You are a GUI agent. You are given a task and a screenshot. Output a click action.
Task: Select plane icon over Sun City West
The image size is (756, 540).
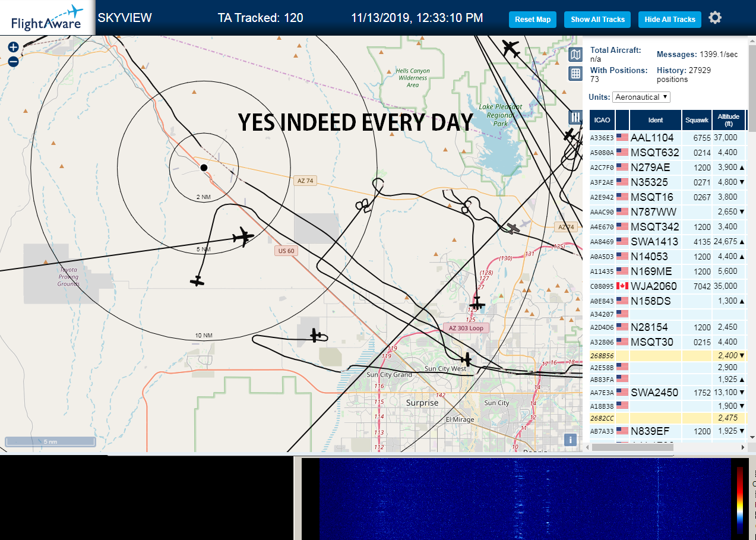point(467,359)
